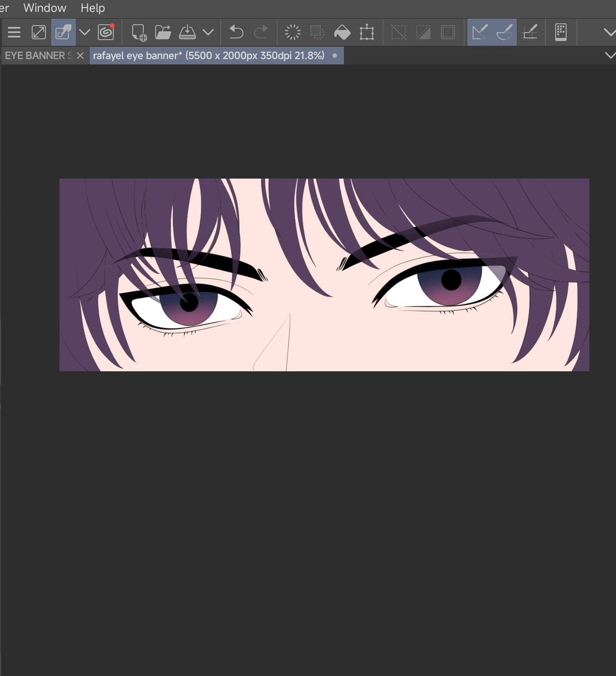Click the device/smartphone icon in the command bar
This screenshot has height=676, width=616.
[561, 32]
